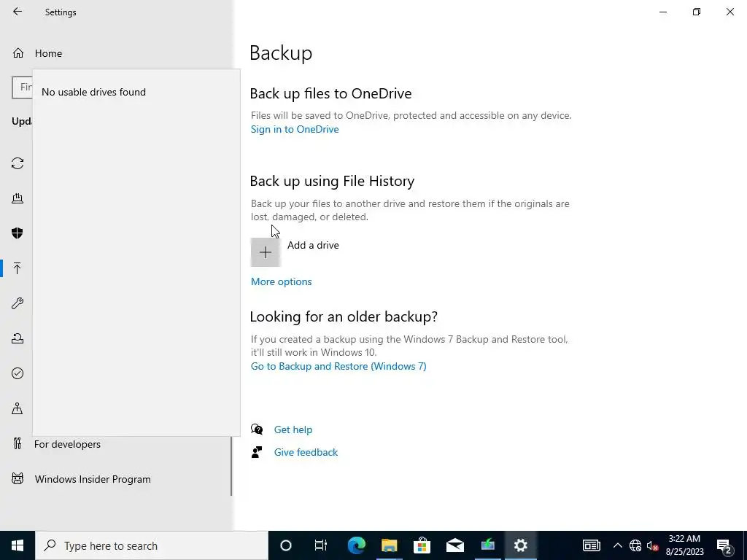
Task: Open the Action Center notifications
Action: click(x=724, y=545)
